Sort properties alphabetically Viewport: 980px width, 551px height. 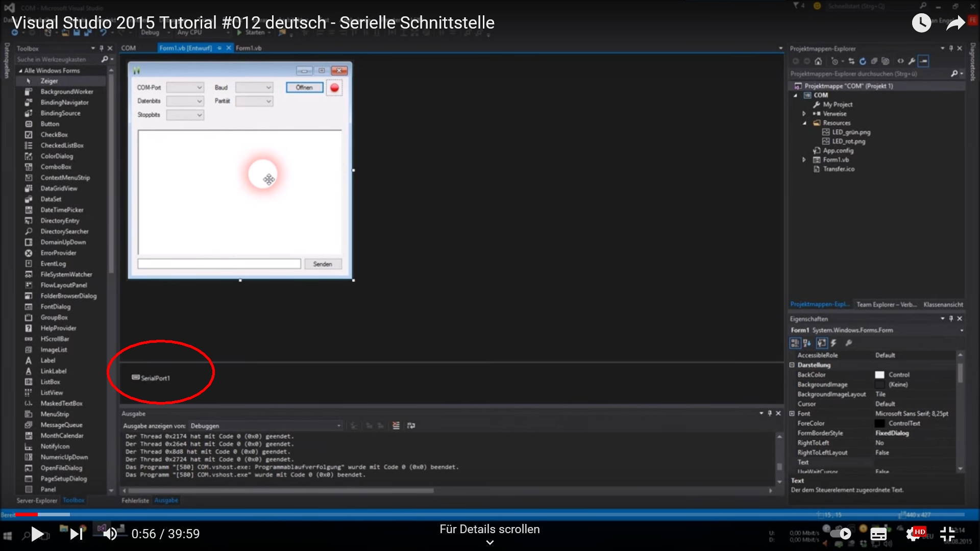(x=806, y=343)
